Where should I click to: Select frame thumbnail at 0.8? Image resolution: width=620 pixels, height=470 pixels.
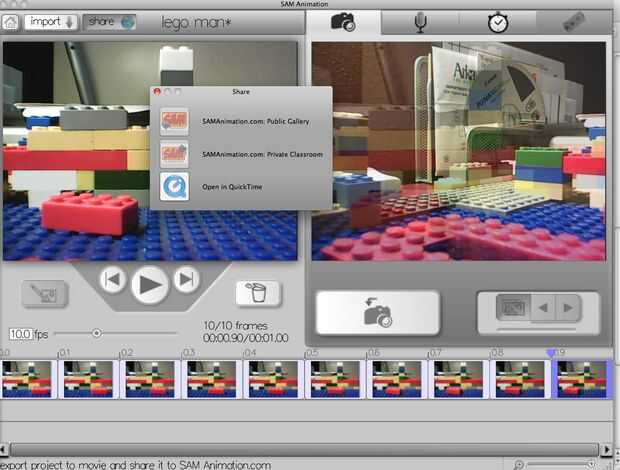pos(520,379)
